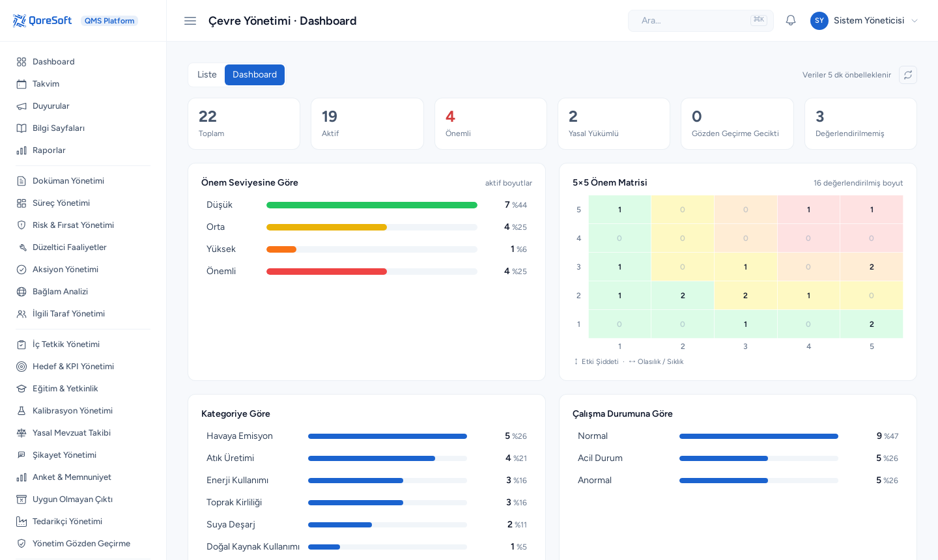The image size is (938, 560).
Task: Click the Atık Üretimi category row
Action: 367,458
